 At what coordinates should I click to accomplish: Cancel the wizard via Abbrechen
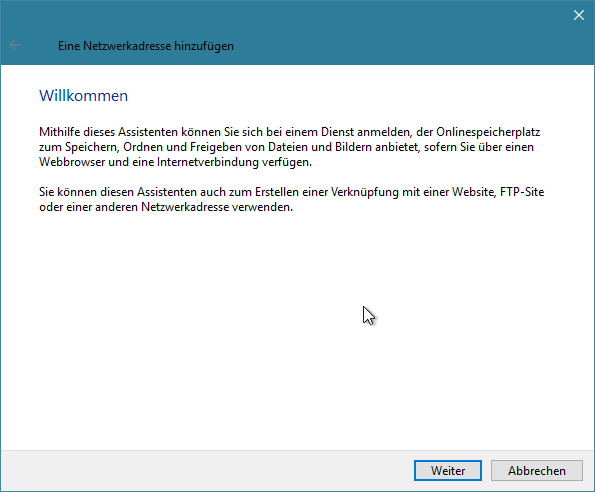coord(537,470)
